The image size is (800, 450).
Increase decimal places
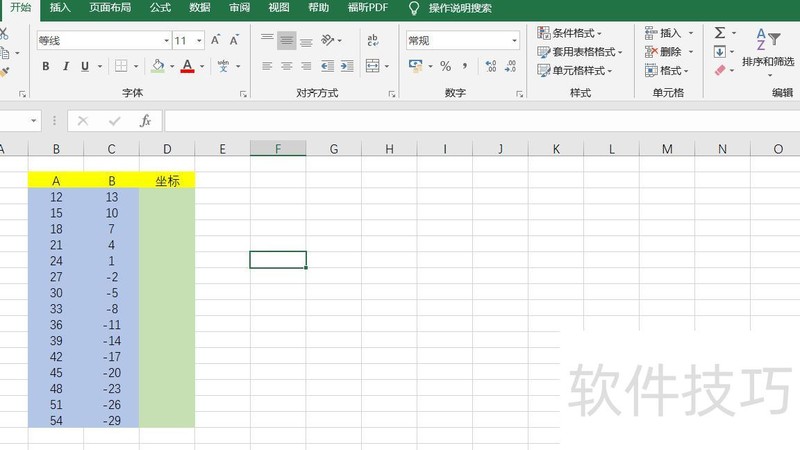(491, 66)
